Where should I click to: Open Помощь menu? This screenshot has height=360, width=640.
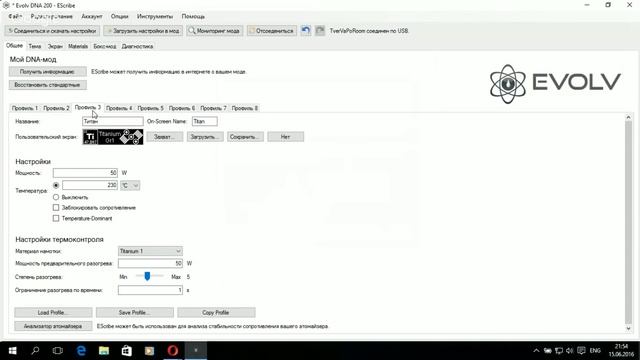pyautogui.click(x=193, y=16)
